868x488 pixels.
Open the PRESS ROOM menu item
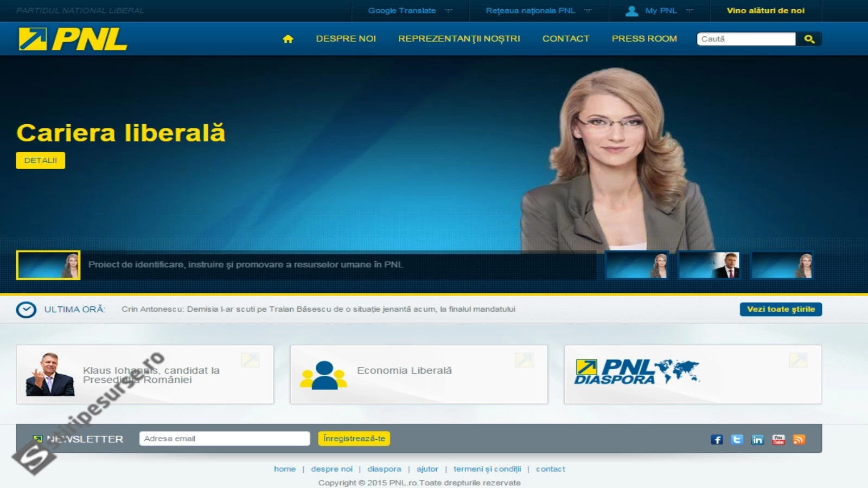(644, 39)
